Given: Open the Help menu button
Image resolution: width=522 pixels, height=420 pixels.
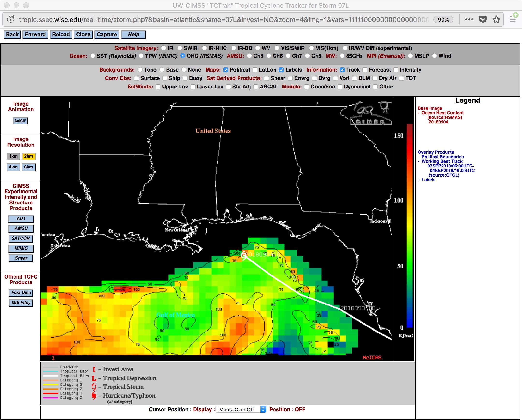Looking at the screenshot, I should click(x=133, y=35).
